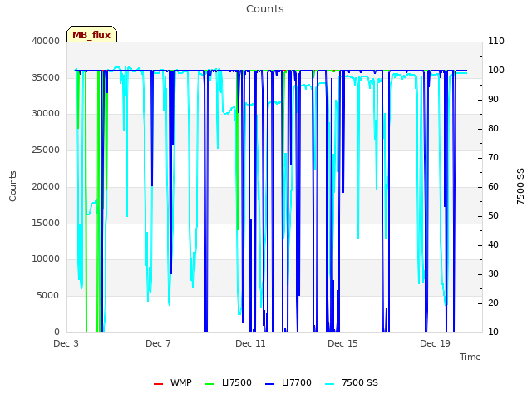Click the Dec 15 x-axis label
Image resolution: width=532 pixels, height=399 pixels.
point(342,343)
